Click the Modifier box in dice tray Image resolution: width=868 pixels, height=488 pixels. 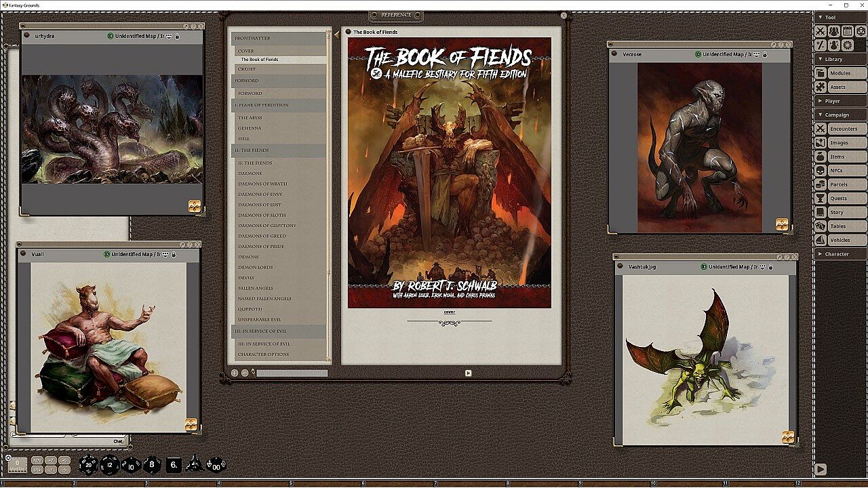pyautogui.click(x=18, y=465)
